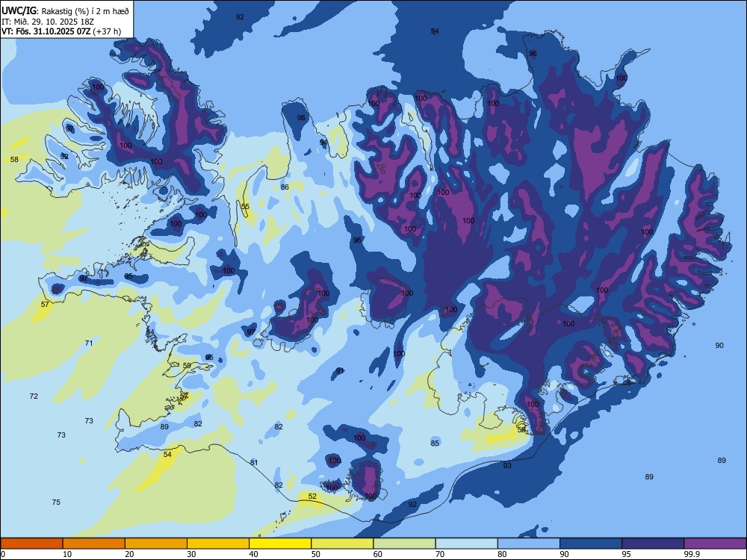Click the humidity value '52' on the map
Image resolution: width=747 pixels, height=560 pixels.
[x=312, y=497]
